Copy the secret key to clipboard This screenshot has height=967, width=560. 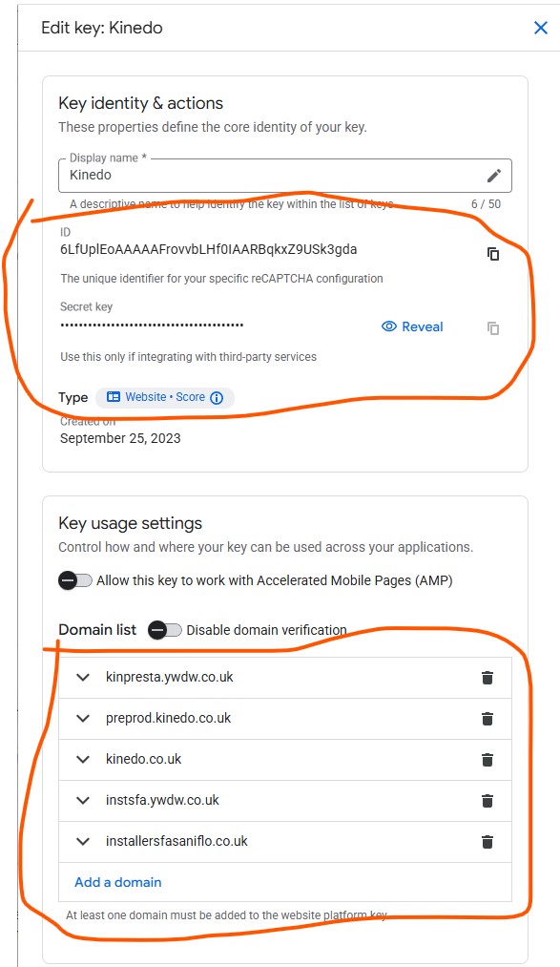(492, 327)
